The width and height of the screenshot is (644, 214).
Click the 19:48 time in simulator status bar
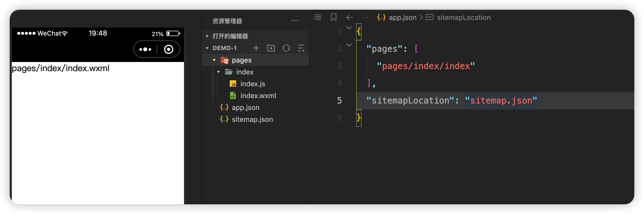point(98,33)
